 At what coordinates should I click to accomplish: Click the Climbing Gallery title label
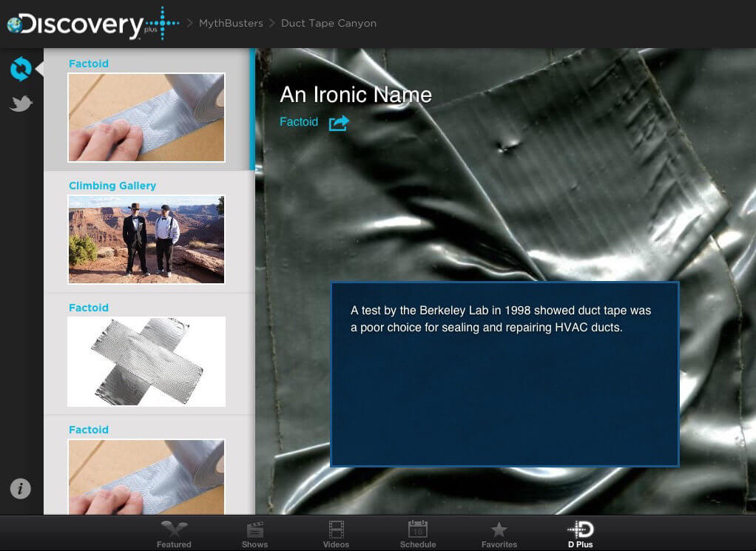tap(112, 186)
